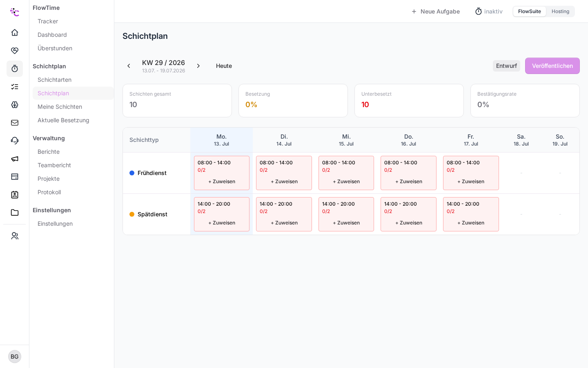Open the BG user avatar
This screenshot has width=588, height=368.
point(15,357)
